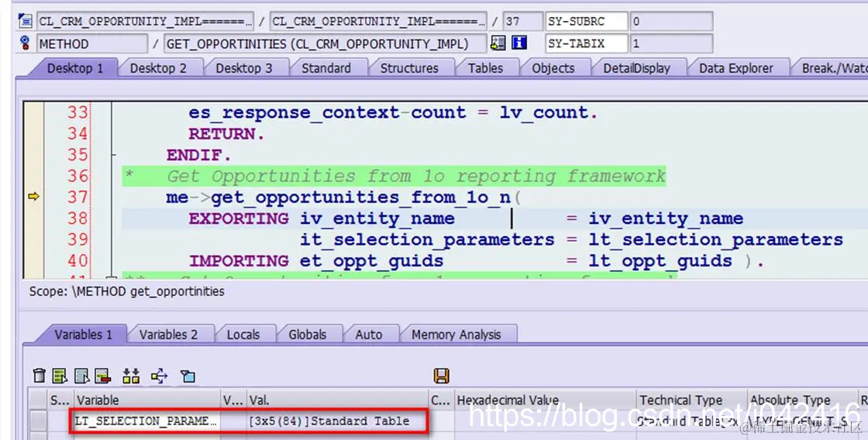
Task: Click the blue box services icon
Action: 188,376
